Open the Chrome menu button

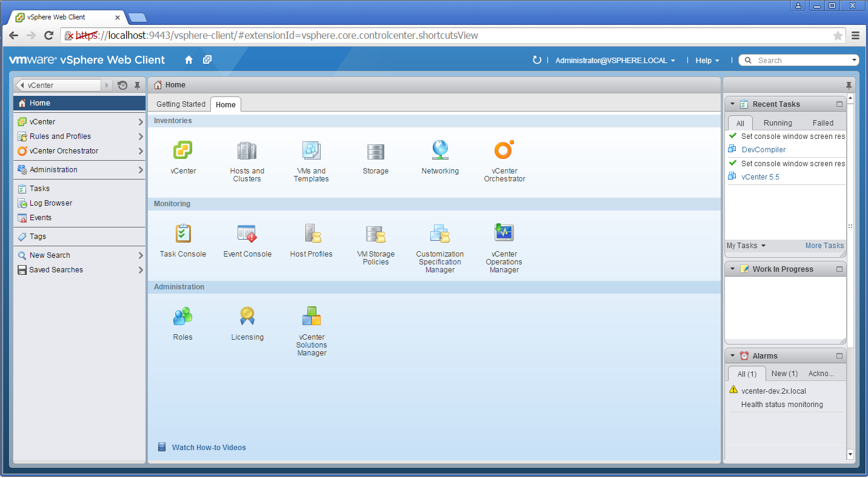coord(856,36)
